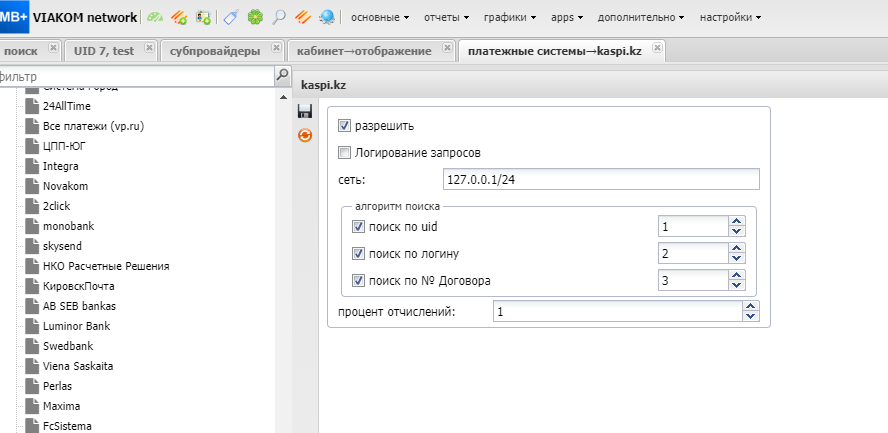Viewport: 888px width, 433px height.
Task: Uncheck the разрешить checkbox
Action: click(x=345, y=126)
